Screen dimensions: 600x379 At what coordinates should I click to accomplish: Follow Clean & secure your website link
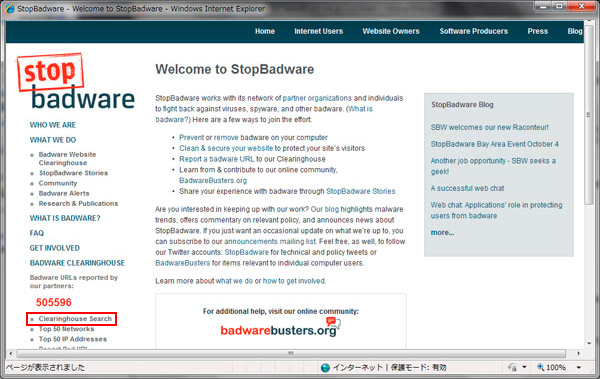[226, 148]
